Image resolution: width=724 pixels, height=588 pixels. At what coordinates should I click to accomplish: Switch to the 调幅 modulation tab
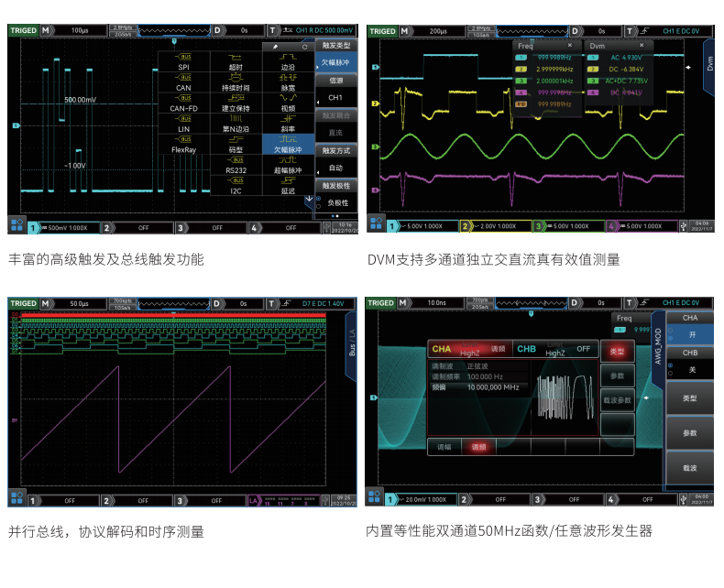[x=444, y=447]
